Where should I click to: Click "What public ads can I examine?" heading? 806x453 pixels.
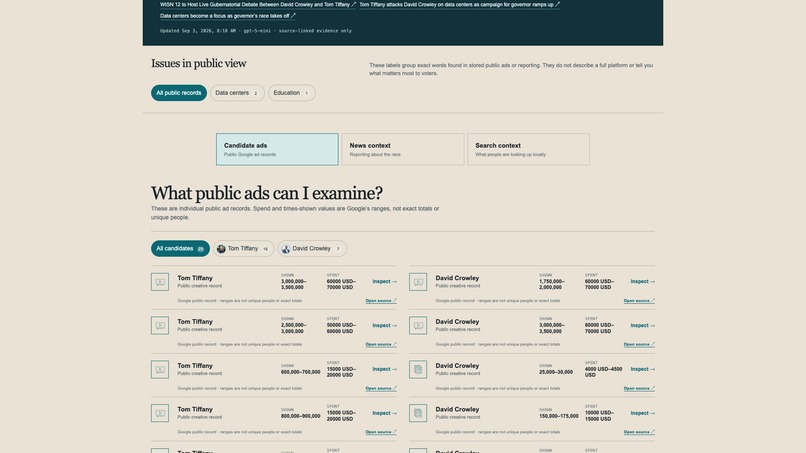(267, 193)
